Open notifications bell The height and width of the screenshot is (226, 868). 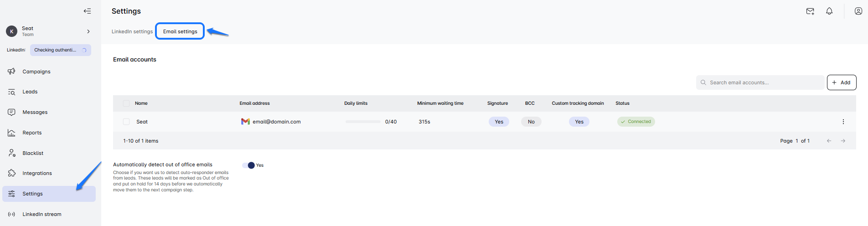[x=829, y=11]
